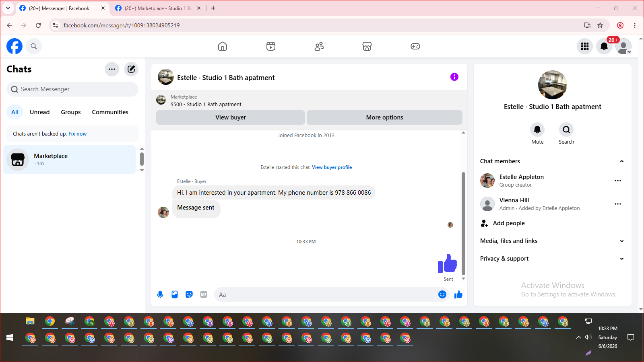This screenshot has height=362, width=644.
Task: Bookmark this page with the star icon
Action: (x=600, y=25)
